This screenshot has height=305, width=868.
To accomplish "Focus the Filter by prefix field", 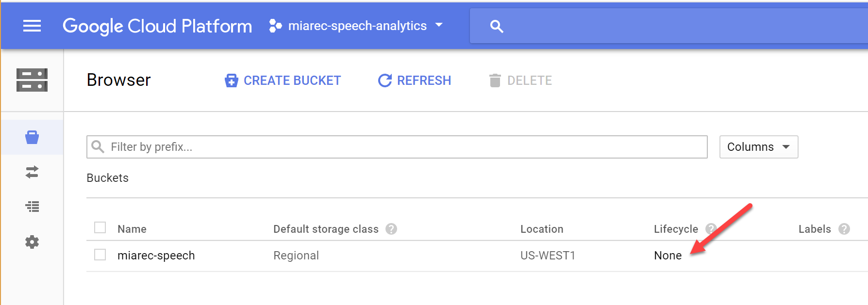I will (x=397, y=147).
